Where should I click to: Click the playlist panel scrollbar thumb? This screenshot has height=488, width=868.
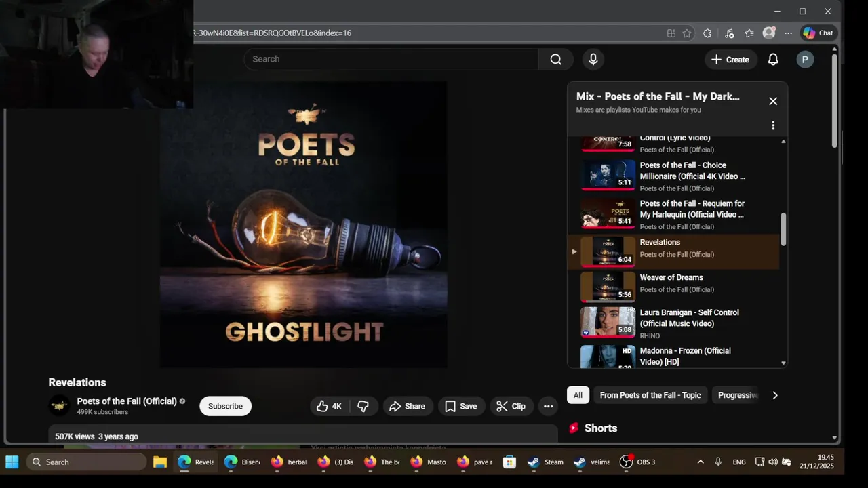coord(783,229)
